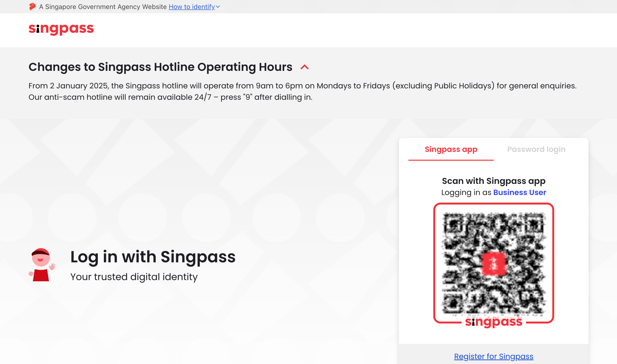Image resolution: width=617 pixels, height=364 pixels.
Task: Click the Singpass QR code
Action: click(494, 263)
